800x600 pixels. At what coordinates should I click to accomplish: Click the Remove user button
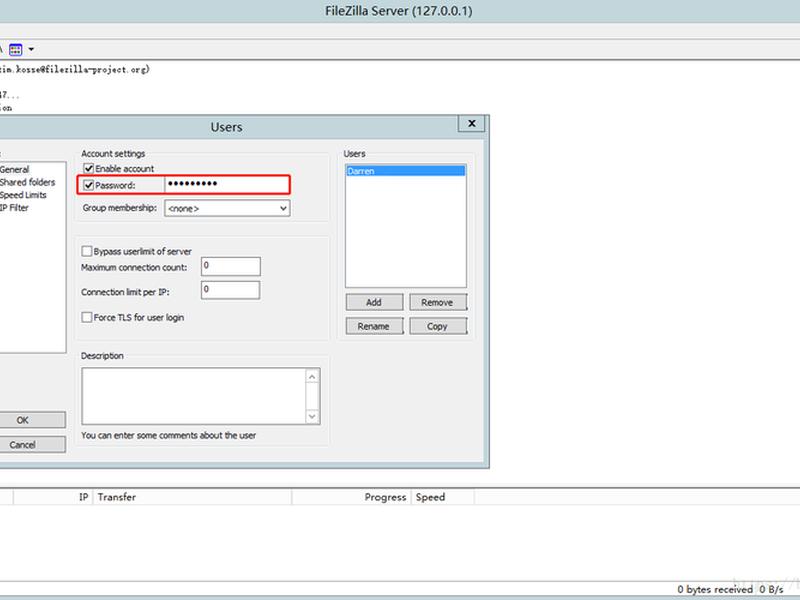438,302
